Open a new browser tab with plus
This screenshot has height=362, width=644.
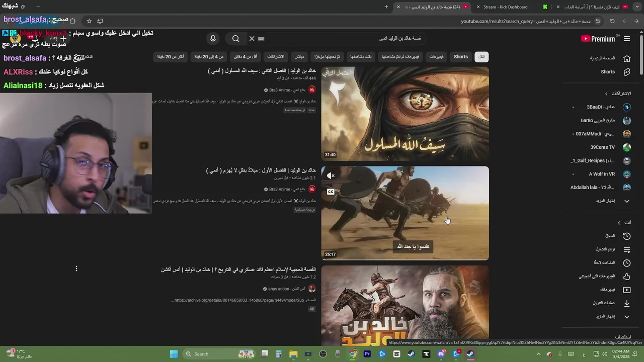[x=386, y=7]
